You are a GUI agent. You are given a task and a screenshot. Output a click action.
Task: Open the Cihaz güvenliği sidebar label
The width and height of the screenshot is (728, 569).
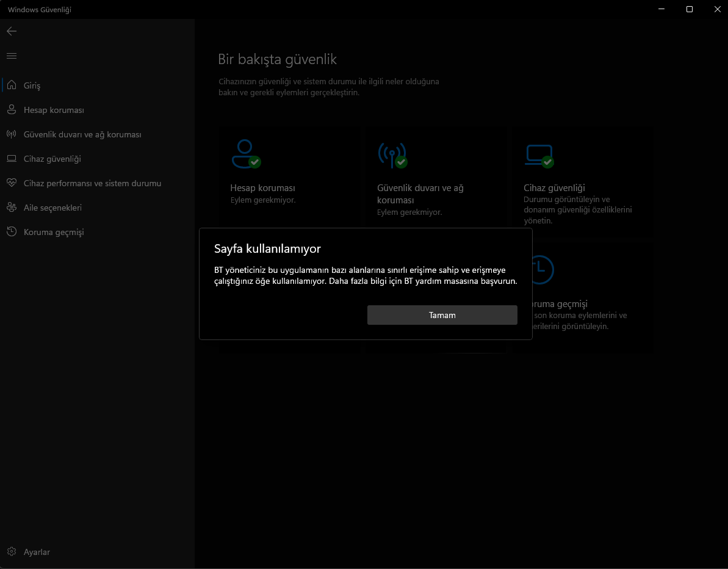52,159
